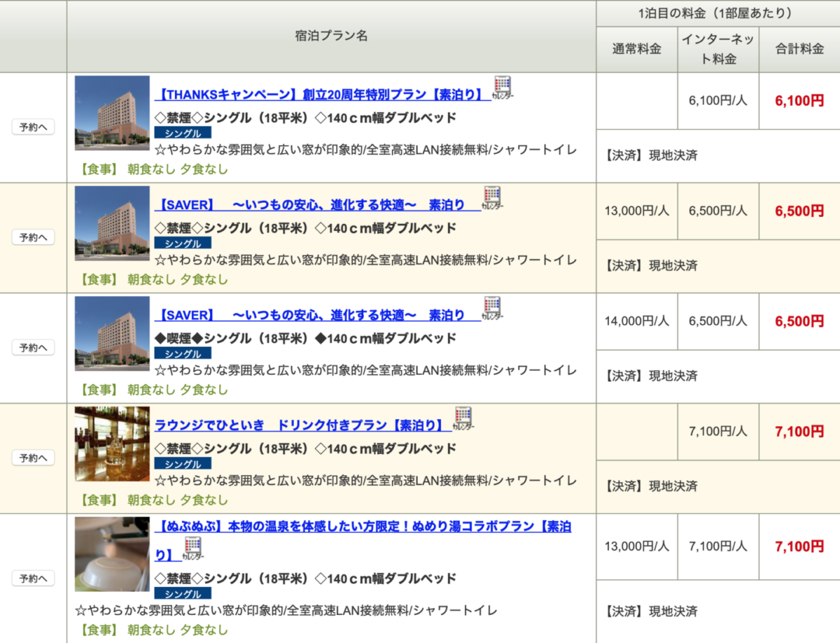Click red 6,500円 total in 禁煙 SAVER row
This screenshot has height=643, width=840.
coord(799,211)
